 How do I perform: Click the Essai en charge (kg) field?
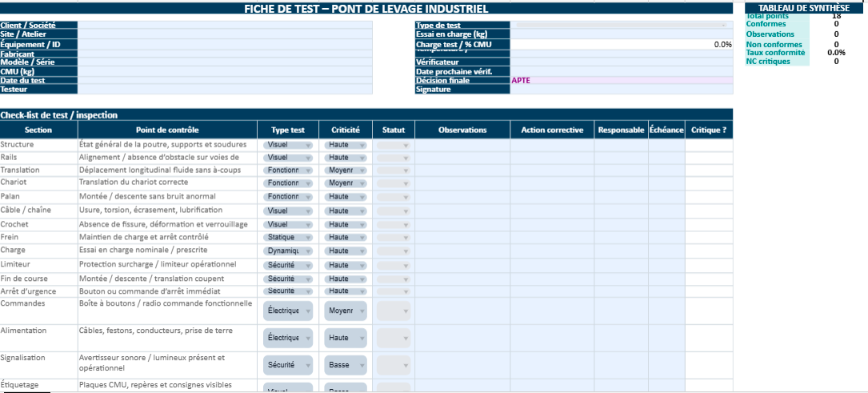[622, 34]
